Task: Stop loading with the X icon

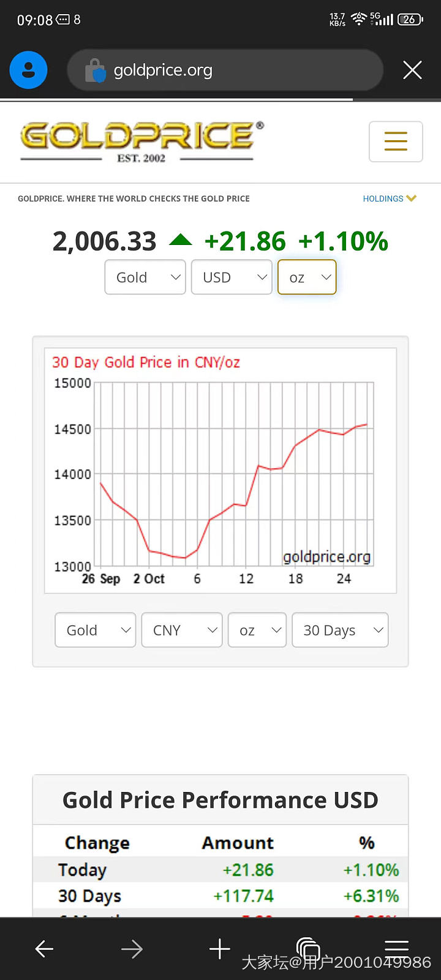Action: (412, 70)
